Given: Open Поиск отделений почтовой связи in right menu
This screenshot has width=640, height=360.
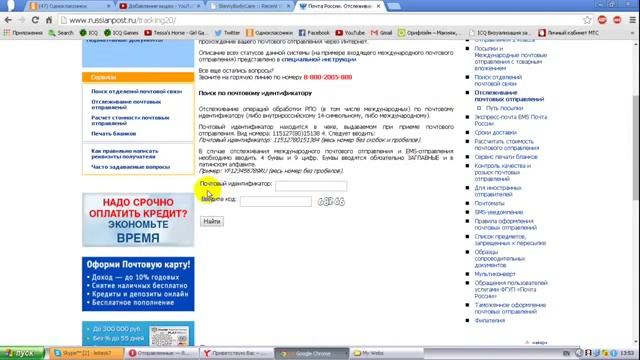Looking at the screenshot, I should tap(498, 80).
